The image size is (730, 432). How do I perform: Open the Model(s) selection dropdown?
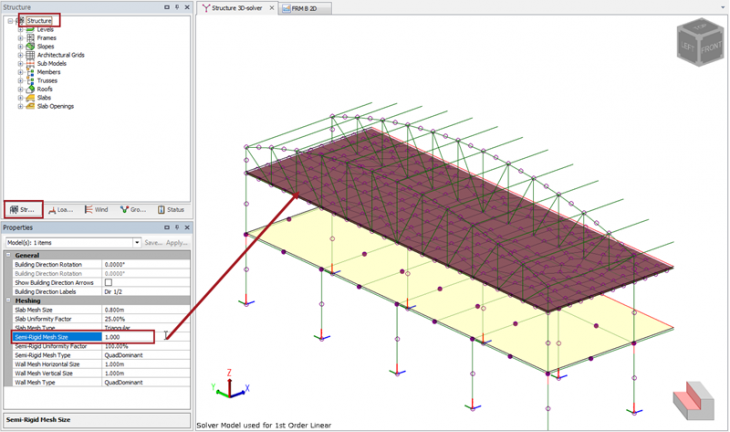[137, 242]
